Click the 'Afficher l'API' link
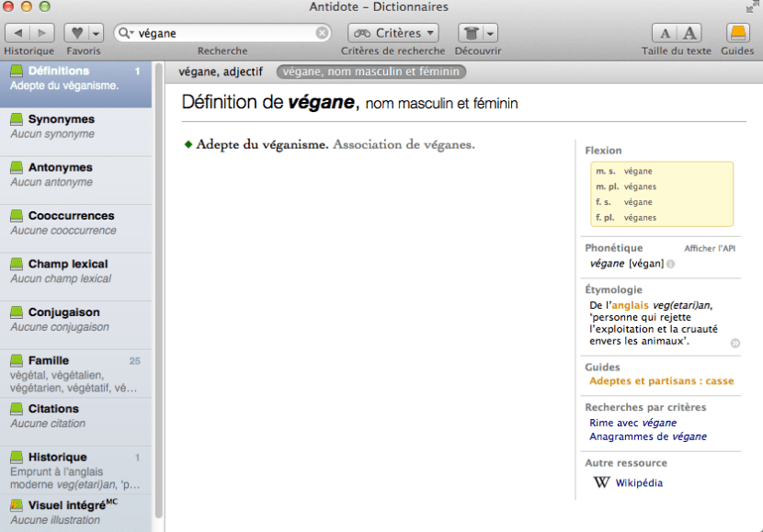 709,249
